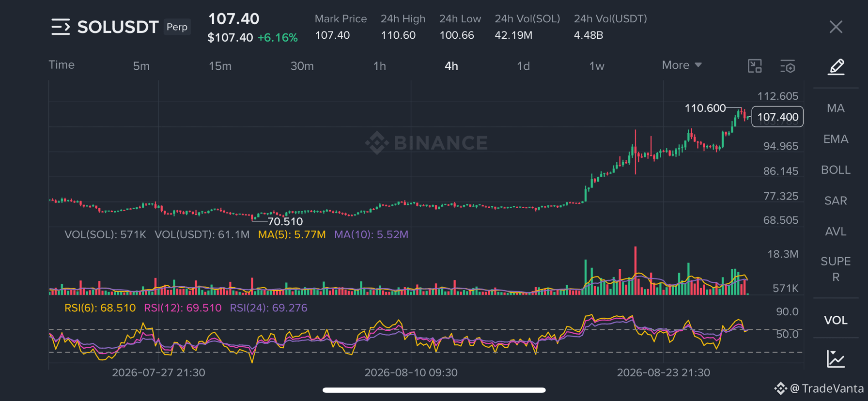Image resolution: width=868 pixels, height=401 pixels.
Task: Click the +6.16% change percentage
Action: tap(278, 38)
